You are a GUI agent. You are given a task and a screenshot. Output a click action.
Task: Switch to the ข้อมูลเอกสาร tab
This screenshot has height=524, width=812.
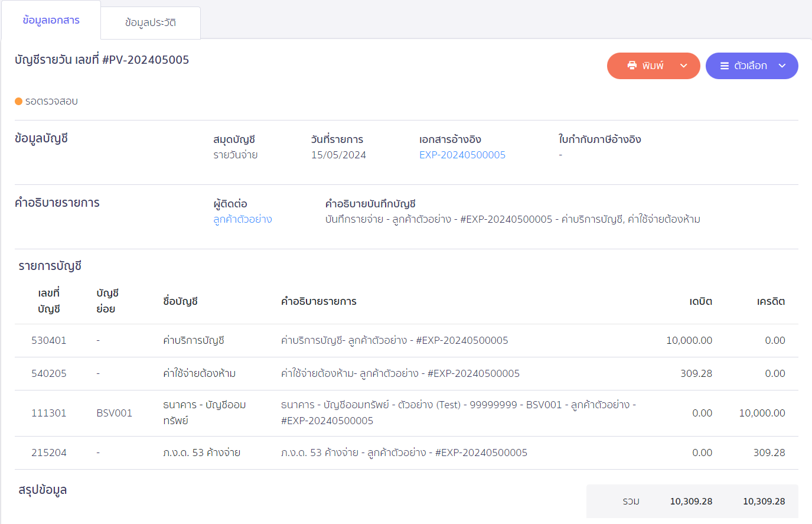(x=51, y=20)
